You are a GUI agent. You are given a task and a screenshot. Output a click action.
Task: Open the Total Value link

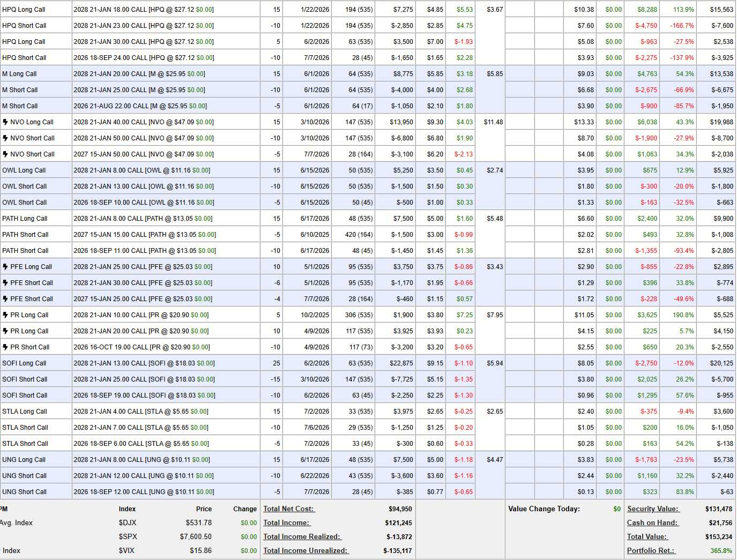(x=647, y=537)
